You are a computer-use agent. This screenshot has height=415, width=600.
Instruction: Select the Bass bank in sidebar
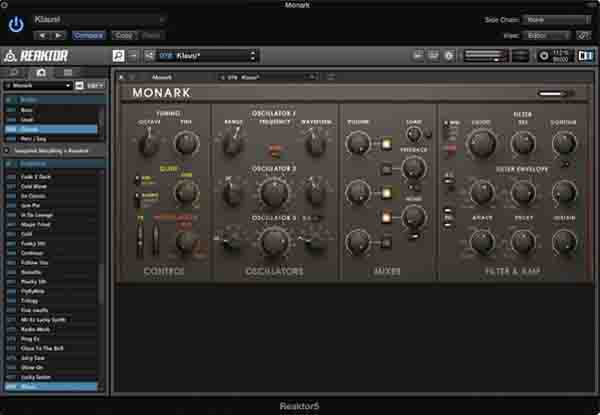(51, 110)
